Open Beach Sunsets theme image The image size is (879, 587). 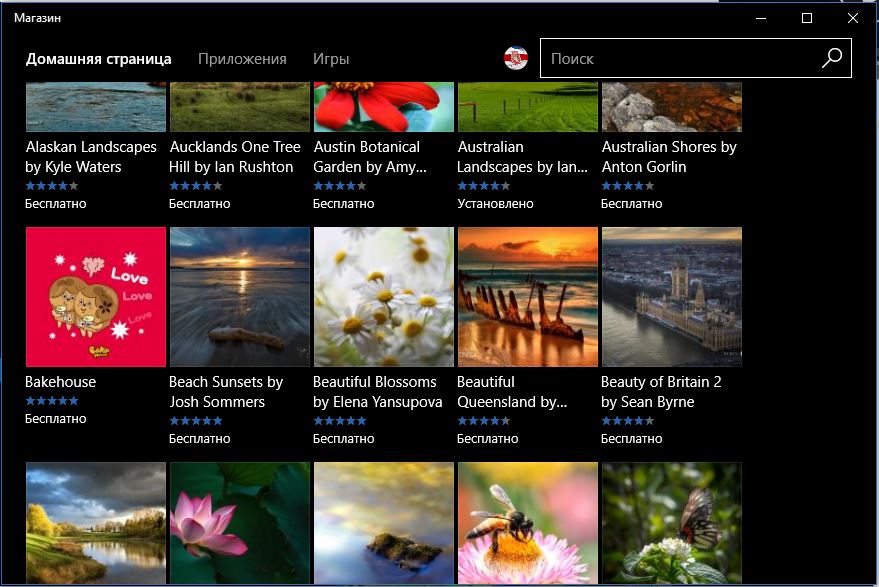tap(240, 297)
